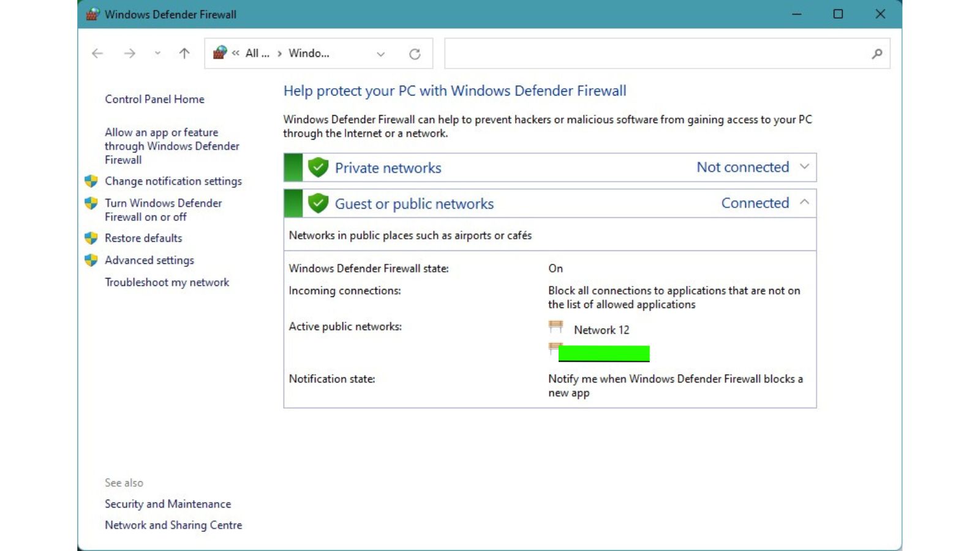Click inside the Control Panel search box

(667, 53)
